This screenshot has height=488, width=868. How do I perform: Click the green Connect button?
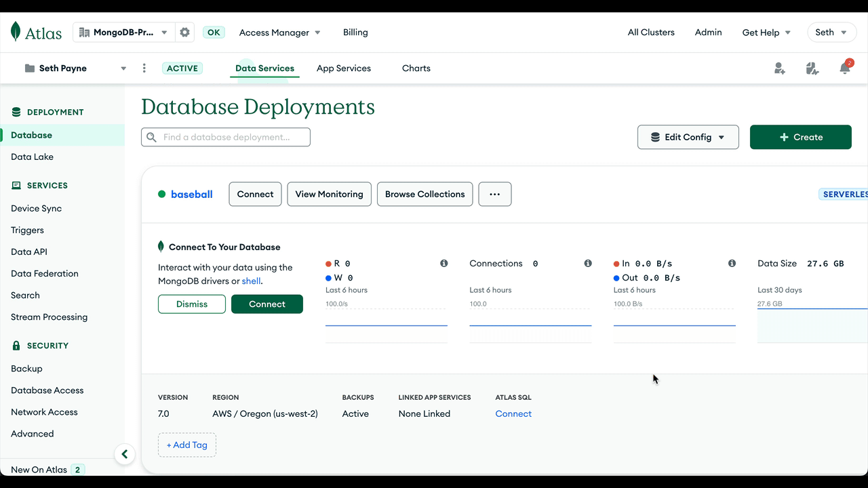[x=267, y=304]
